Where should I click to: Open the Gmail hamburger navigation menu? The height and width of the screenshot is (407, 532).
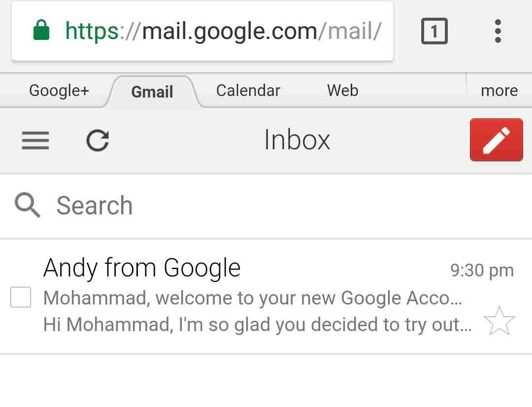pos(35,140)
